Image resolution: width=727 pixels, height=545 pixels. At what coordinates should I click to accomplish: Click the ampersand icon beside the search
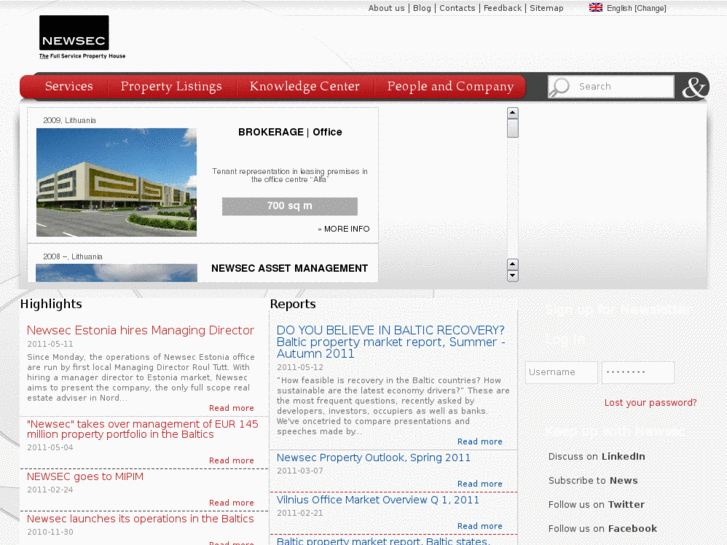(693, 87)
